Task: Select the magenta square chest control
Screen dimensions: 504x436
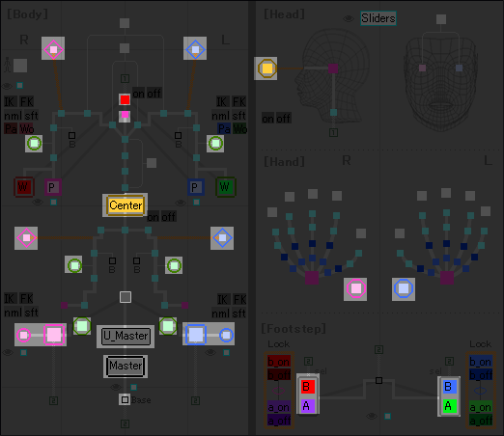Action: [125, 115]
